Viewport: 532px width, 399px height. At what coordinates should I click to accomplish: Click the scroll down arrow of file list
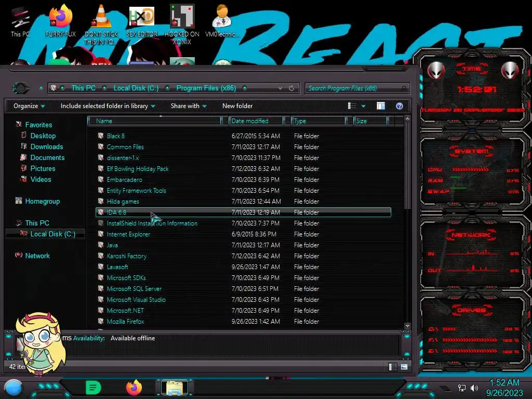point(407,326)
